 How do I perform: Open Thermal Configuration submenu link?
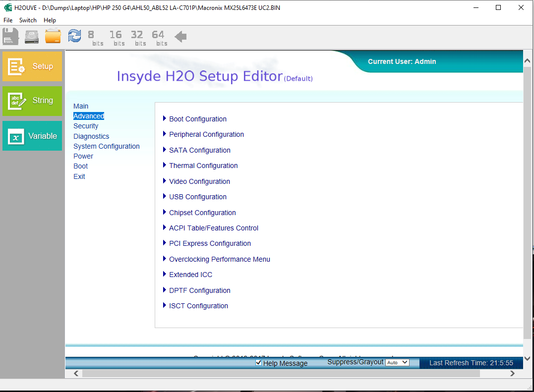click(x=203, y=166)
